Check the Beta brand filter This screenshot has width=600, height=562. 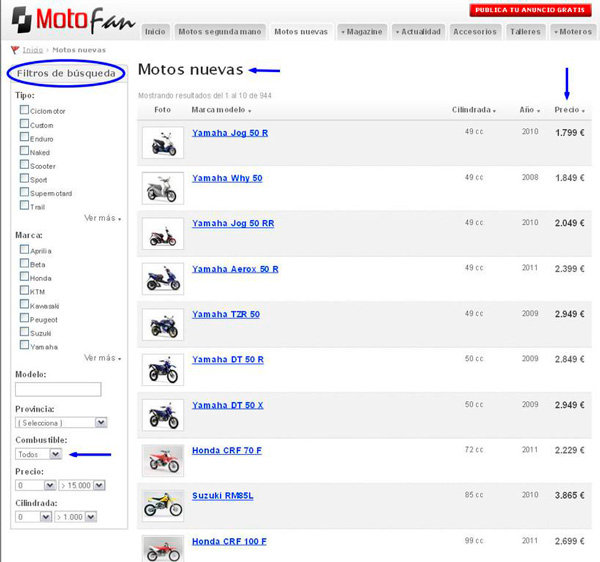pos(24,263)
